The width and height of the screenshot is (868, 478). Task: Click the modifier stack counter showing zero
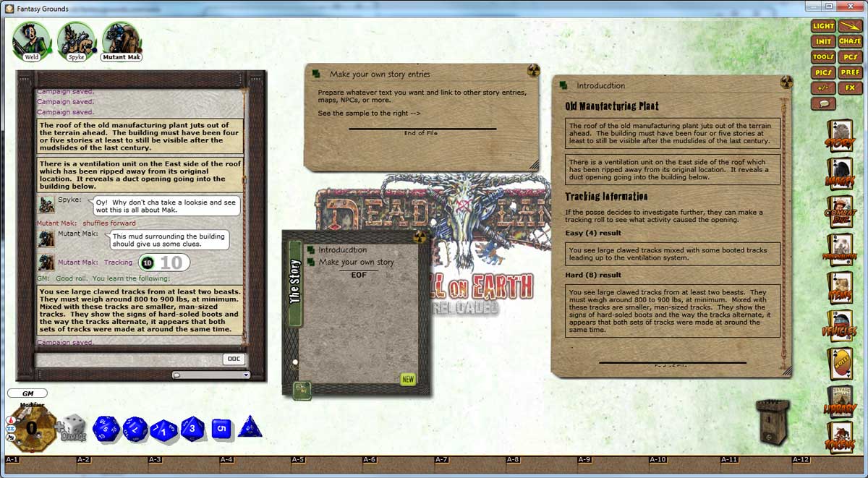pos(32,428)
